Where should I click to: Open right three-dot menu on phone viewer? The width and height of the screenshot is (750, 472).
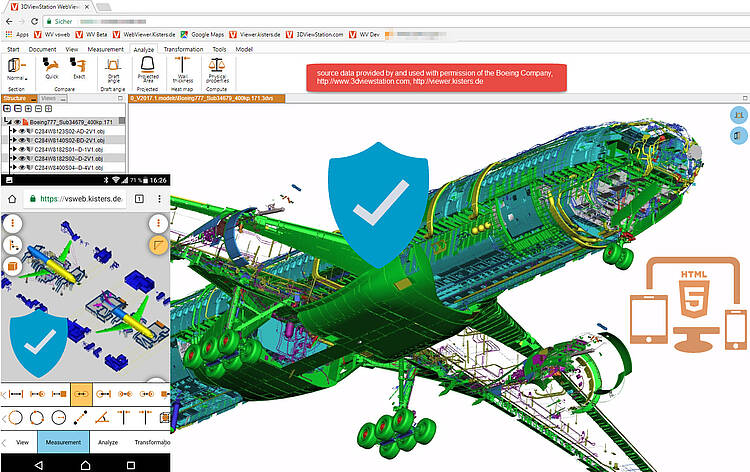tap(158, 223)
